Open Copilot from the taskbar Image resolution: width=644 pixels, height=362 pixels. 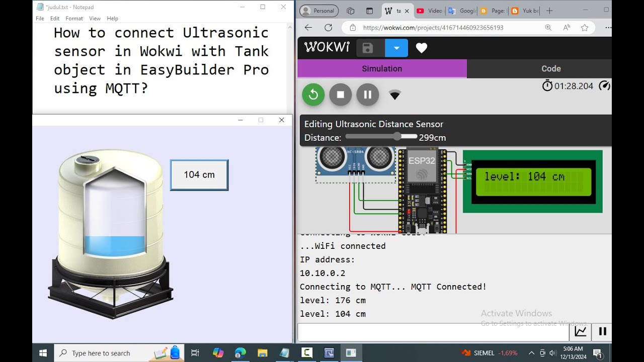218,353
